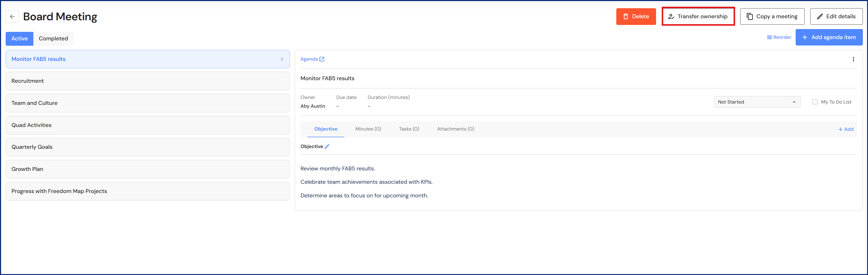Click the back arrow beside Board Meeting
Viewport: 868px width, 275px height.
12,16
